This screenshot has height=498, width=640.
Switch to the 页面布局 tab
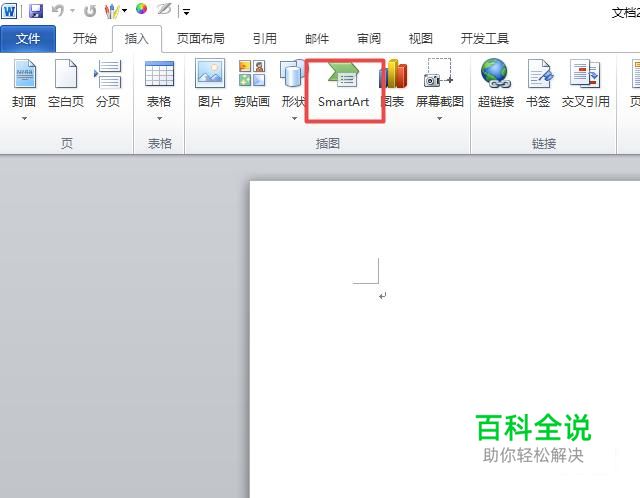(200, 39)
